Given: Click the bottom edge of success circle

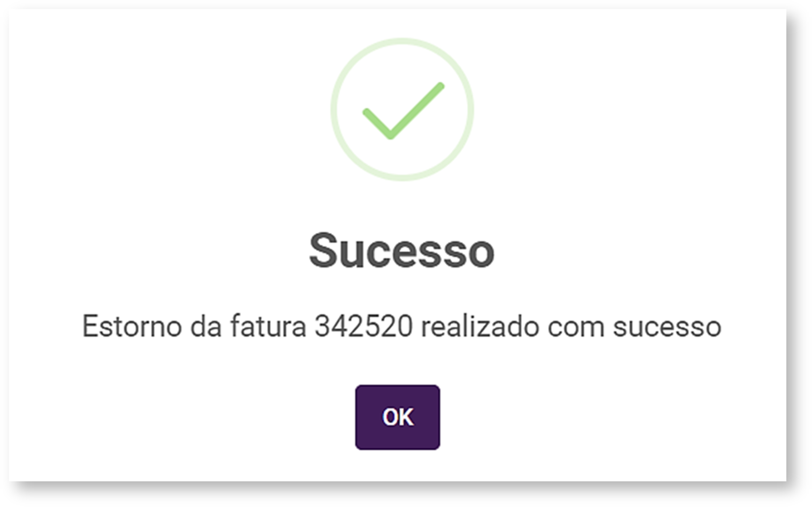Looking at the screenshot, I should click(x=402, y=178).
